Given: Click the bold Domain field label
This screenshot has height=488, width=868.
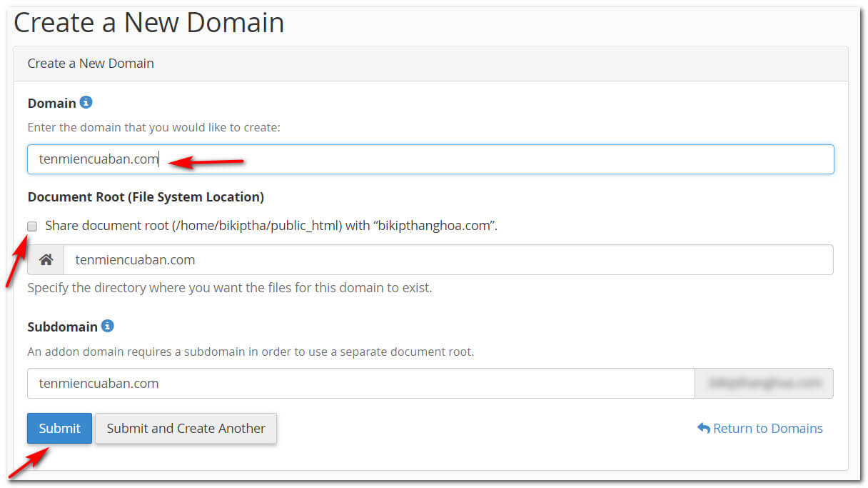Looking at the screenshot, I should coord(51,104).
